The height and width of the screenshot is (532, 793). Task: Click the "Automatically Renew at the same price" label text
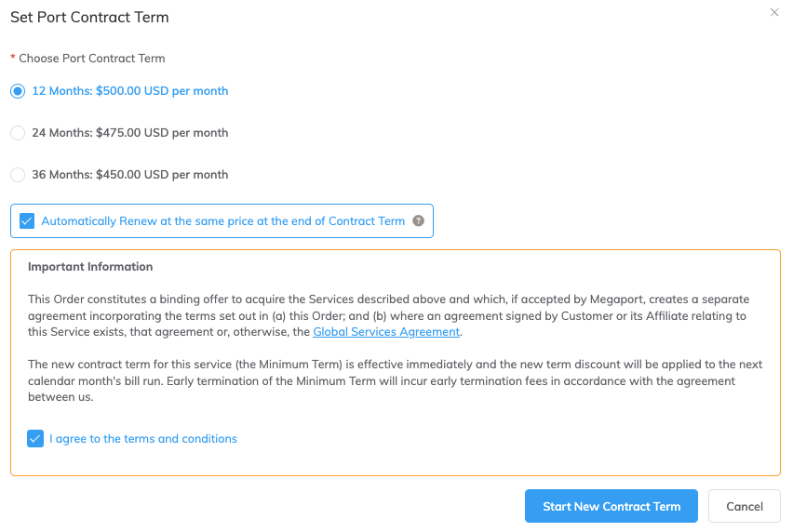click(x=223, y=221)
